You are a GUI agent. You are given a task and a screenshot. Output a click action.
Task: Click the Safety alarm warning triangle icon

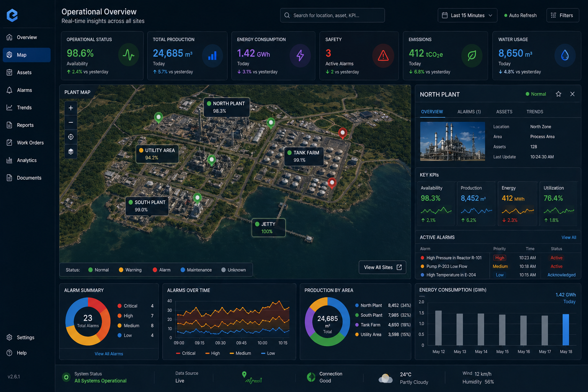tap(383, 56)
